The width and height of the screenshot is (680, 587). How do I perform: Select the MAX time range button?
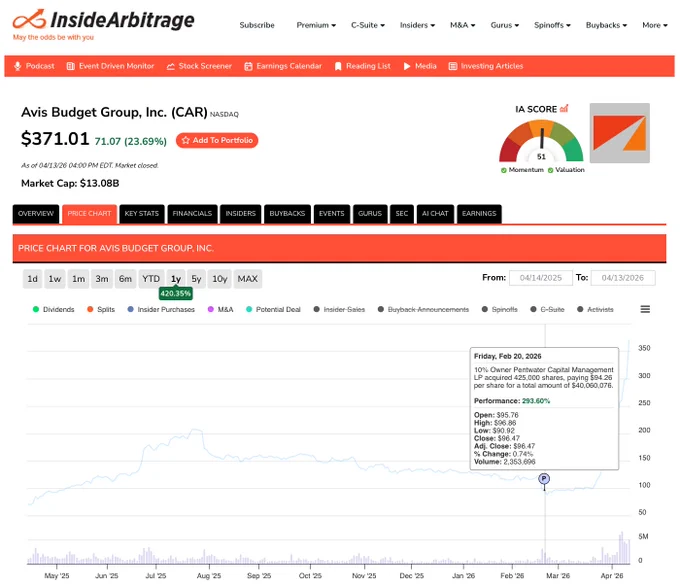click(x=248, y=279)
